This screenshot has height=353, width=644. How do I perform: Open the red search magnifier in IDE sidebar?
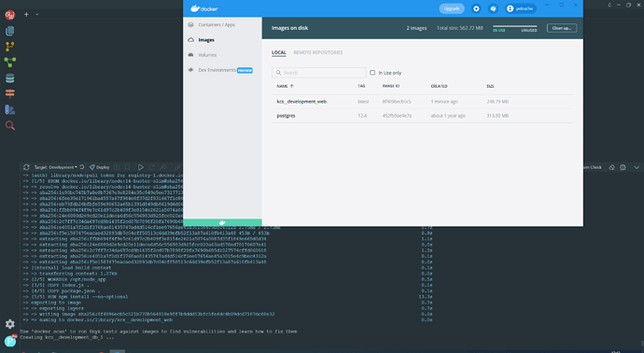coord(10,125)
